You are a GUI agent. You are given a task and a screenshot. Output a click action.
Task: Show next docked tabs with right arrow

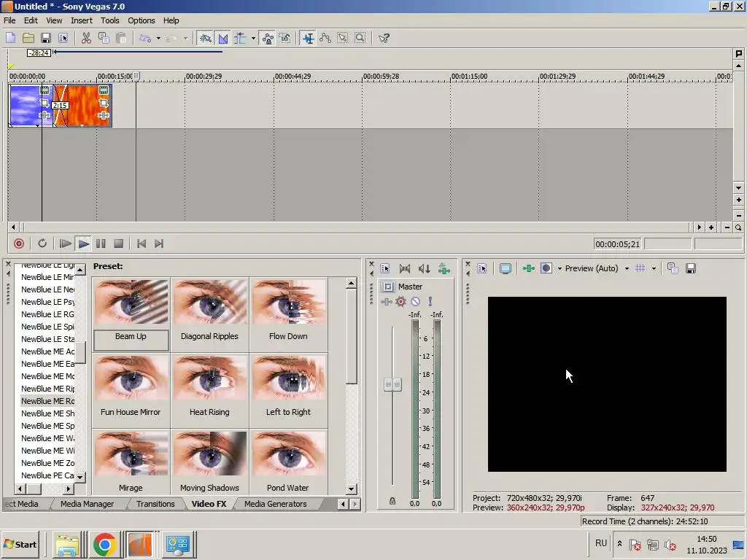[x=355, y=504]
